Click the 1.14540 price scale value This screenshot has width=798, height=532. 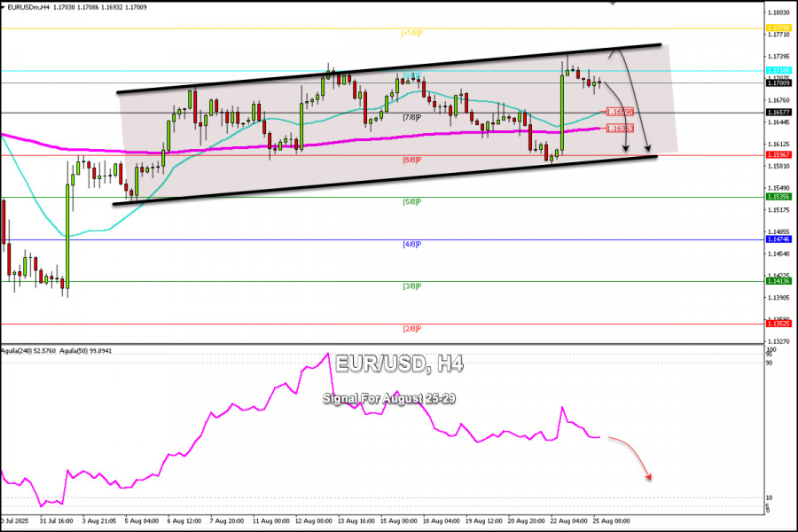pyautogui.click(x=778, y=254)
